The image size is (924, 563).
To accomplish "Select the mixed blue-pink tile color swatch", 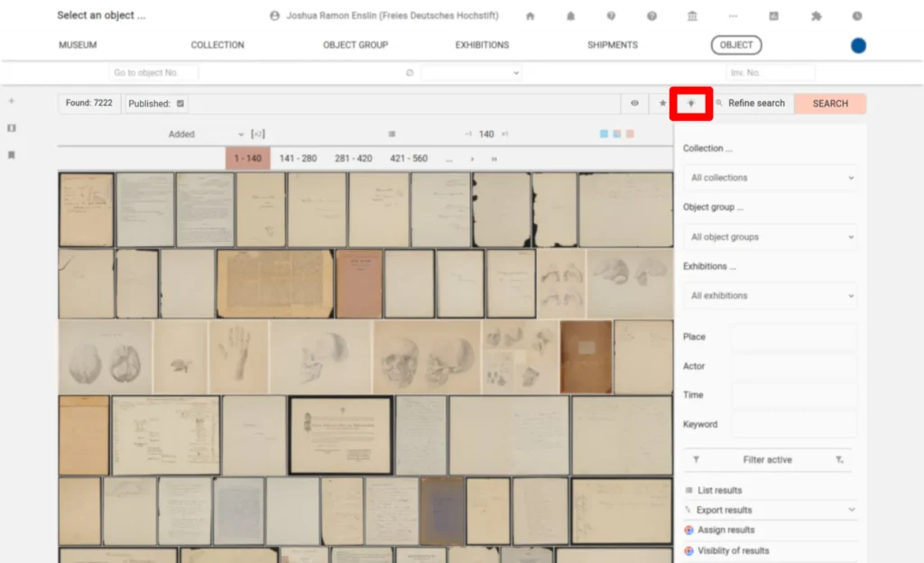I will 616,134.
